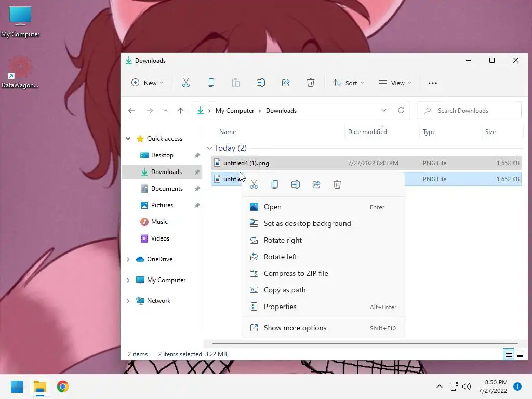This screenshot has width=532, height=399.
Task: Click the Copy icon in the Explorer toolbar
Action: coord(211,83)
